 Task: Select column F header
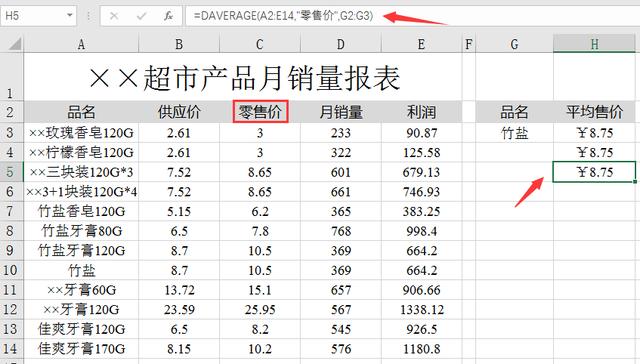click(x=469, y=44)
